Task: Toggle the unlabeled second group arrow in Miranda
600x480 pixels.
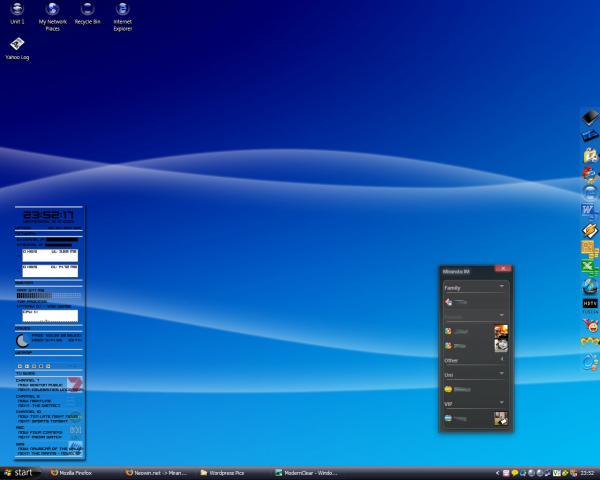Action: click(502, 316)
